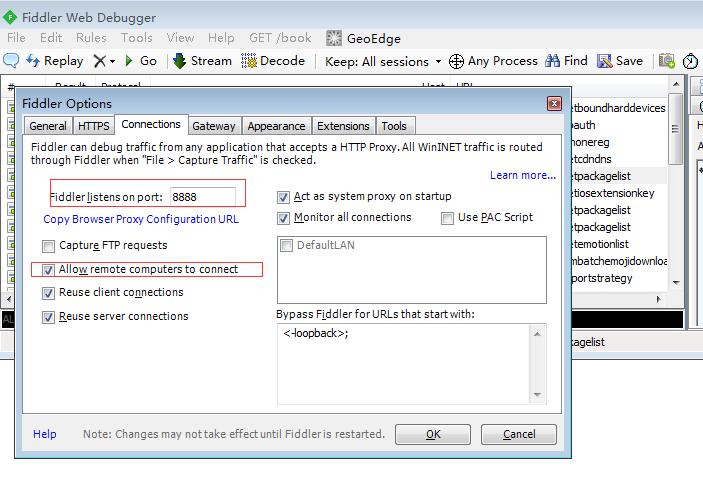Toggle Reuse client connections checkbox
This screenshot has width=703, height=481.
(48, 293)
